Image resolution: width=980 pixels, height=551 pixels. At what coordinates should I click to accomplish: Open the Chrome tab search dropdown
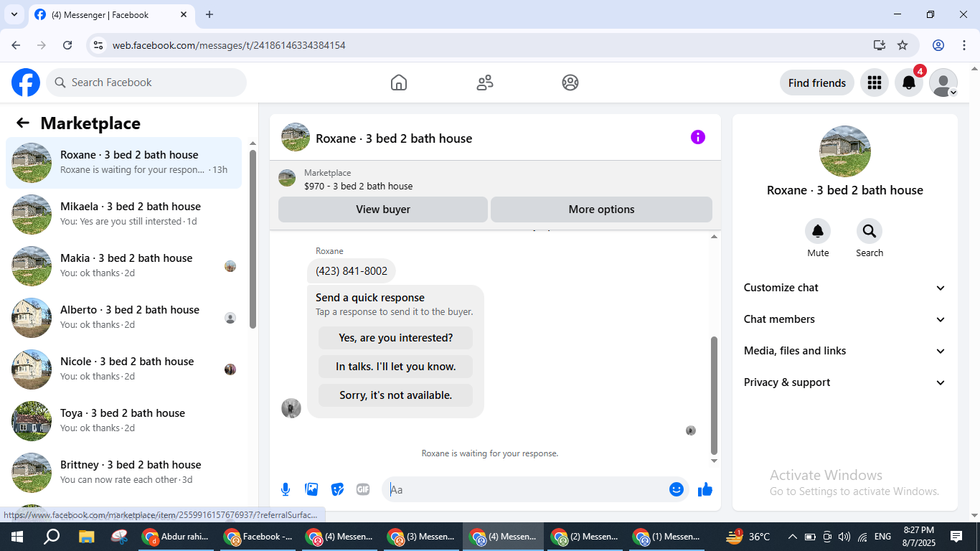[14, 14]
